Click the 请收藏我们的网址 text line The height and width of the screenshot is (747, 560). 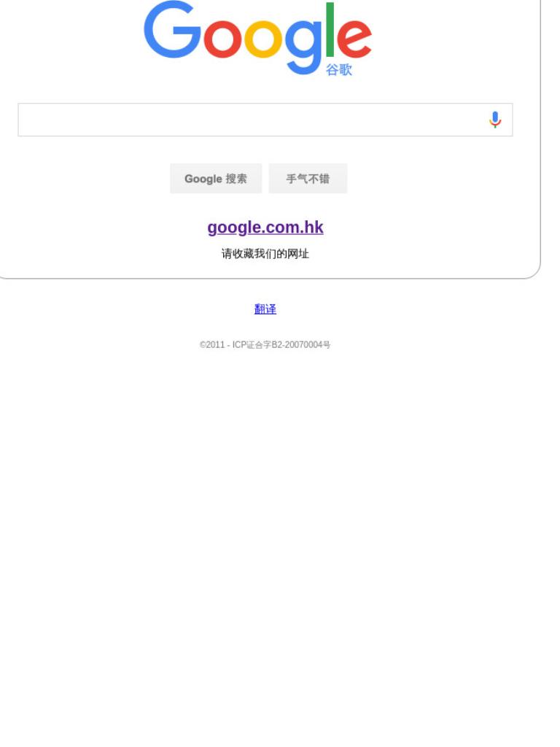click(265, 253)
